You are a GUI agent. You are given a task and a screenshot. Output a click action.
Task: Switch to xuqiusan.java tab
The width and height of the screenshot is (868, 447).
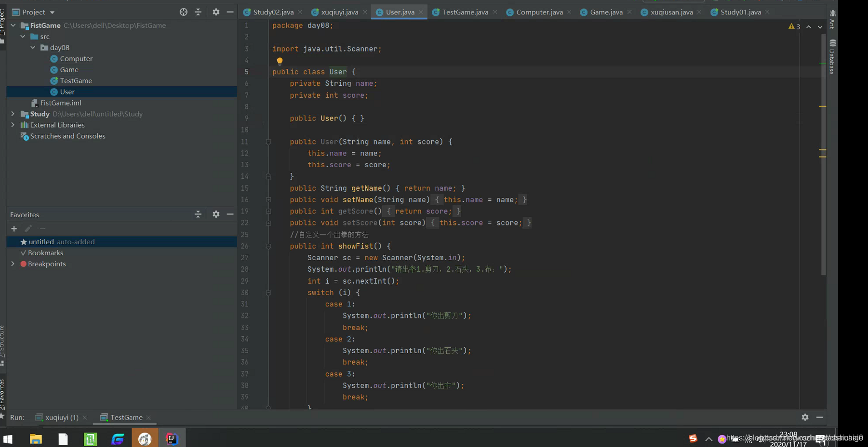[x=671, y=12]
